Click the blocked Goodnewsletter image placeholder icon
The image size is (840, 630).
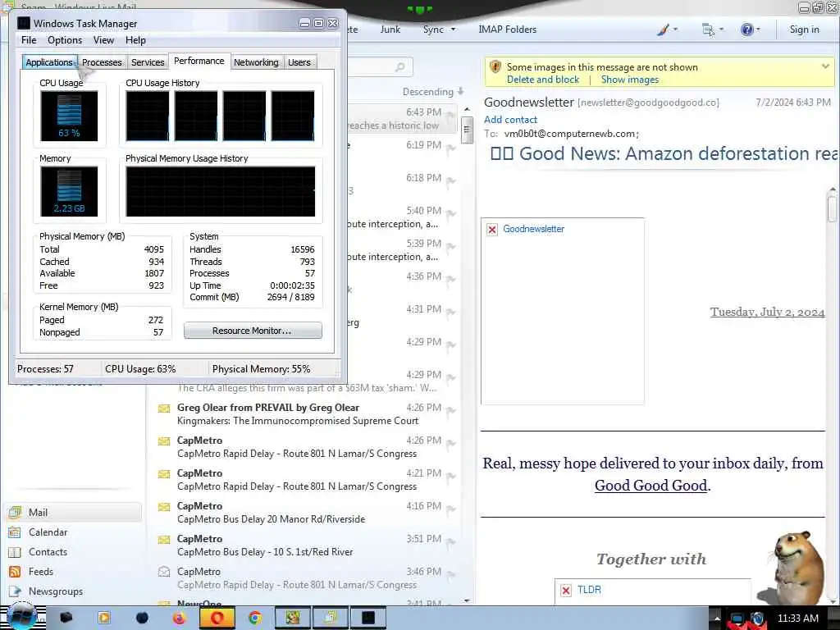tap(492, 230)
